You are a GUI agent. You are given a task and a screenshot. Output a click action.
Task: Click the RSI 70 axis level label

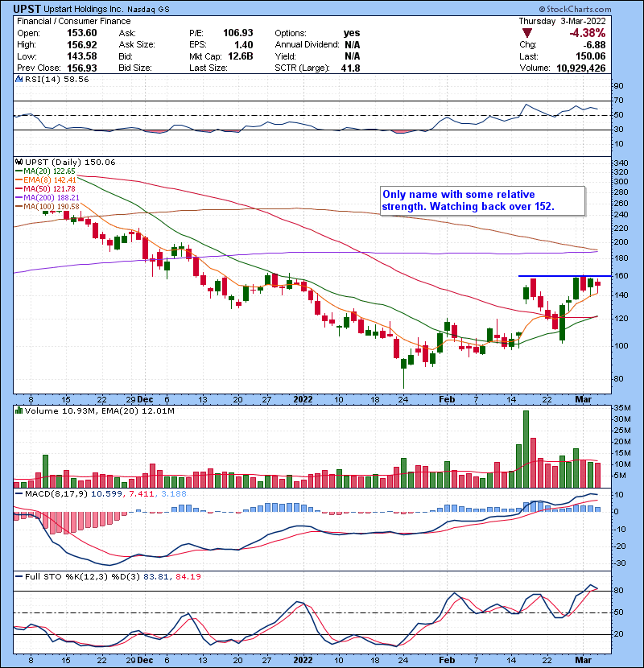tap(618, 101)
